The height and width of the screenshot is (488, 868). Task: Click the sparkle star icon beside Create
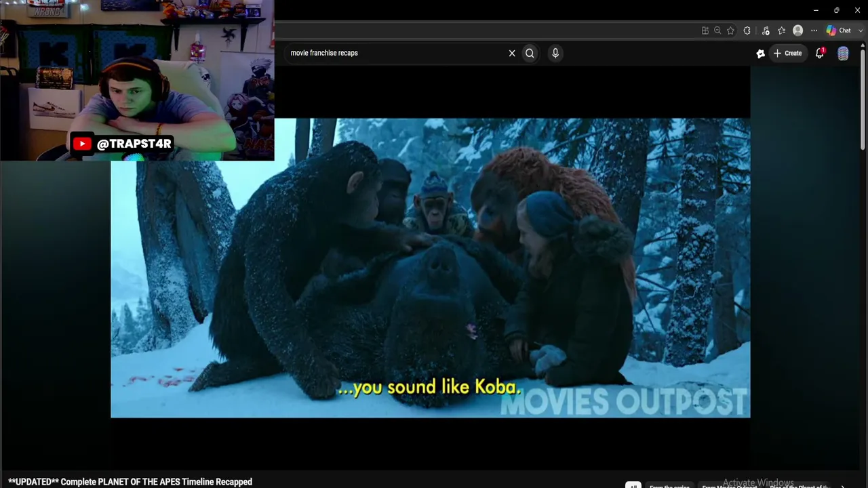coord(760,54)
